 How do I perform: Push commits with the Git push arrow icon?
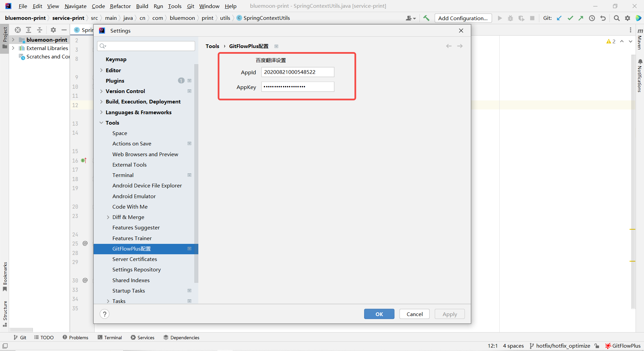(581, 18)
